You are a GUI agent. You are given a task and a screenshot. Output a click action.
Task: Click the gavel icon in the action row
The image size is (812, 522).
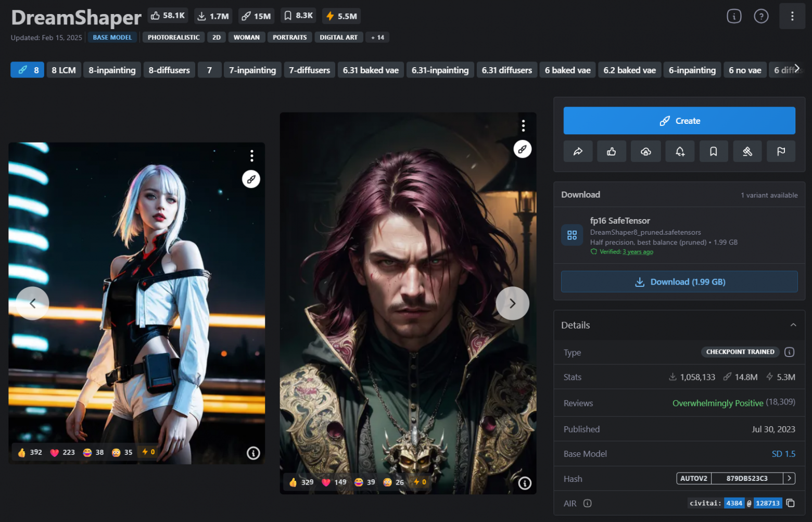[x=747, y=151]
